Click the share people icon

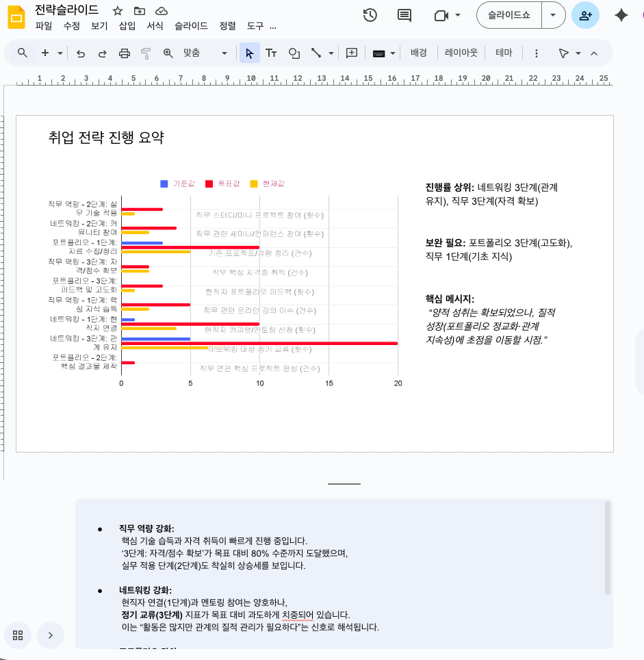click(x=585, y=15)
